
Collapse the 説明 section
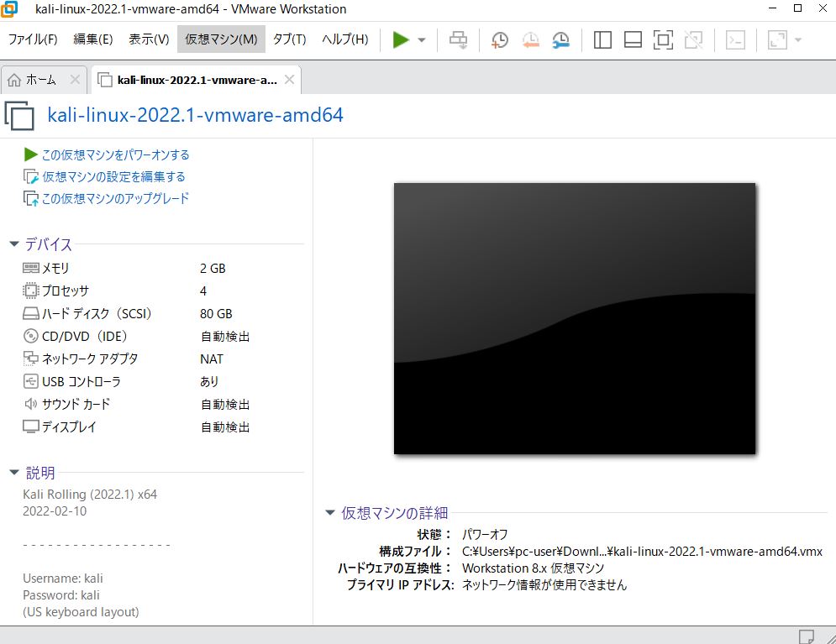tap(14, 473)
